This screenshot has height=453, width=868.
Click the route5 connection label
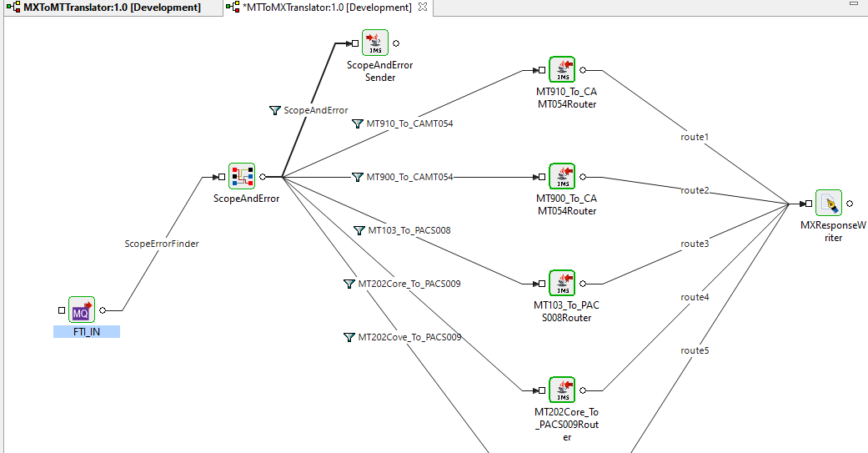[695, 350]
